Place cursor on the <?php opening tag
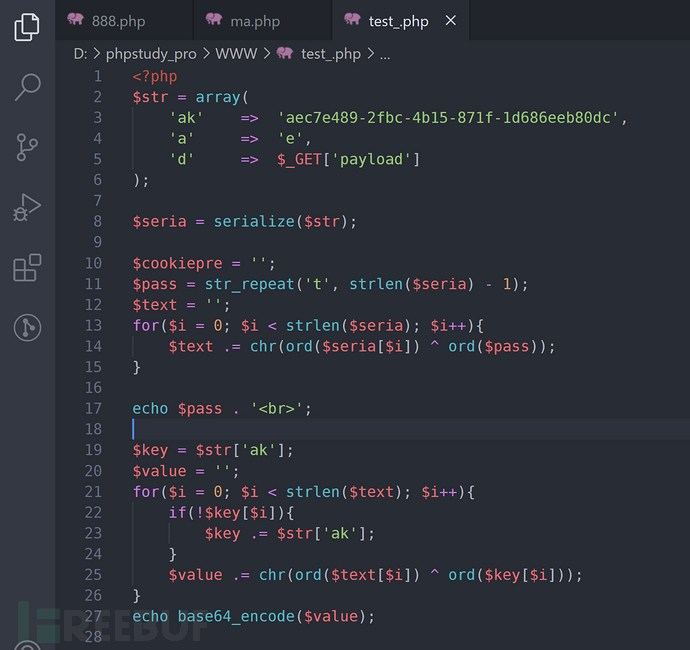The width and height of the screenshot is (690, 650). [155, 77]
